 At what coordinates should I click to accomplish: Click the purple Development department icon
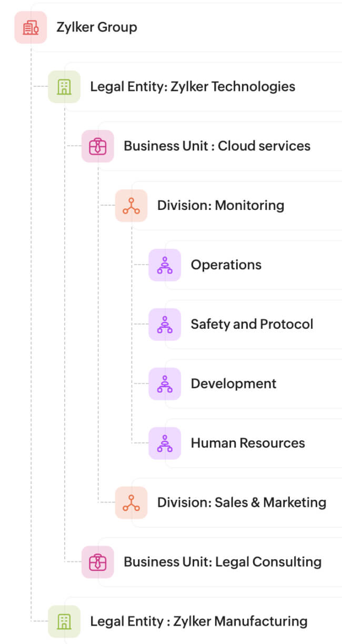(165, 384)
